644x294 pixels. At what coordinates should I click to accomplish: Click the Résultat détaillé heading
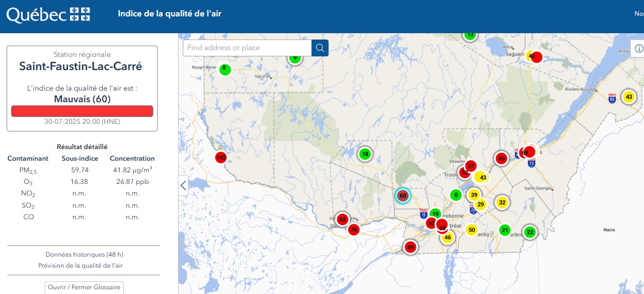click(82, 147)
